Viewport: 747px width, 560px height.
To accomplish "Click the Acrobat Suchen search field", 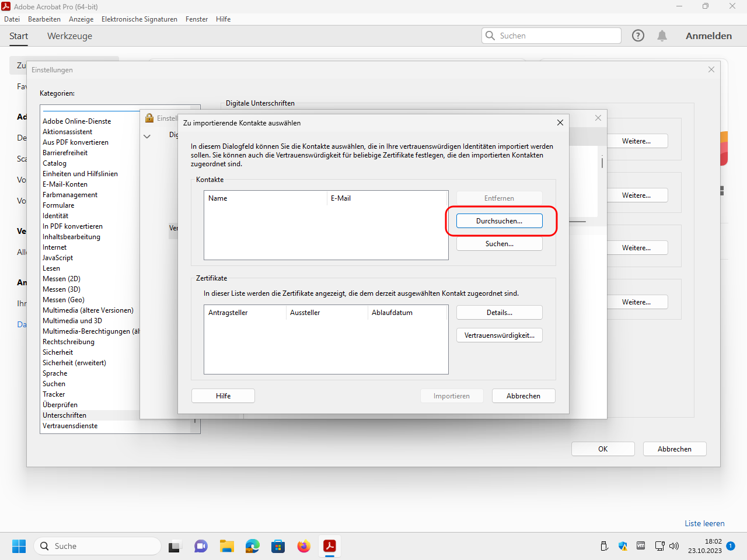I will [557, 36].
